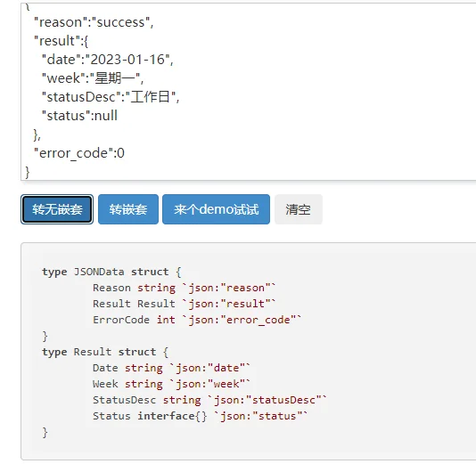Click the type Result struct line

105,352
